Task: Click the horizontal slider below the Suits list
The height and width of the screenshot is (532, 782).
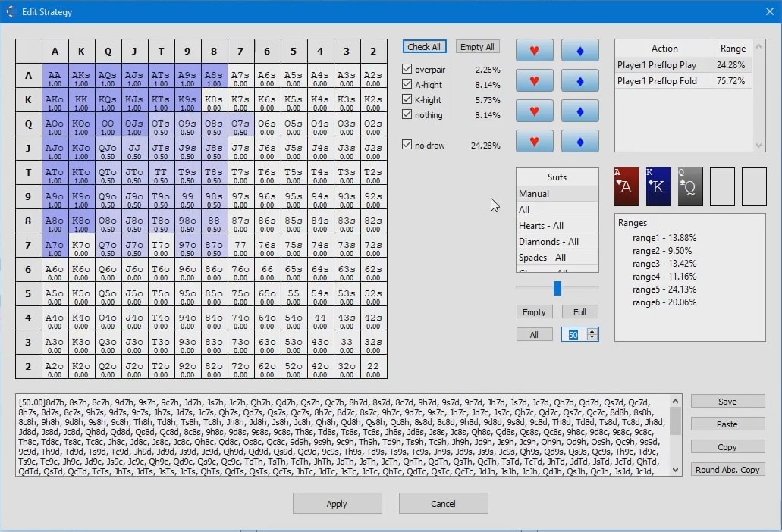Action: coord(557,288)
